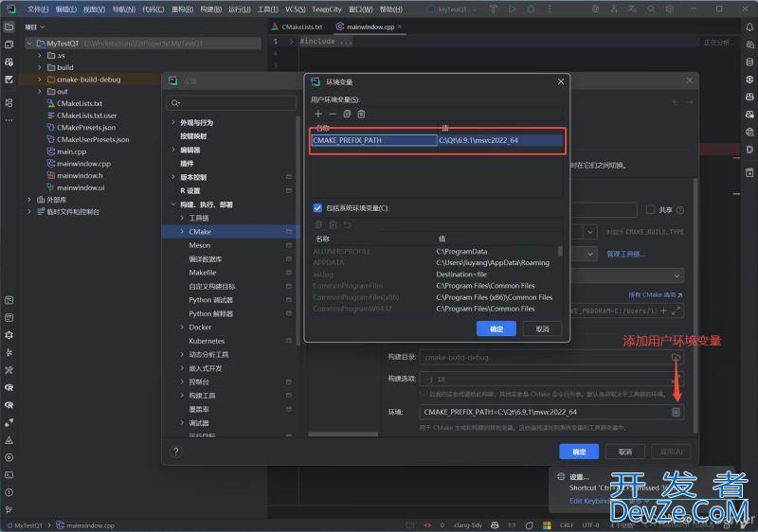Screen dimensions: 758x532
Task: Add a CMake option with plus icon
Action: (664, 310)
